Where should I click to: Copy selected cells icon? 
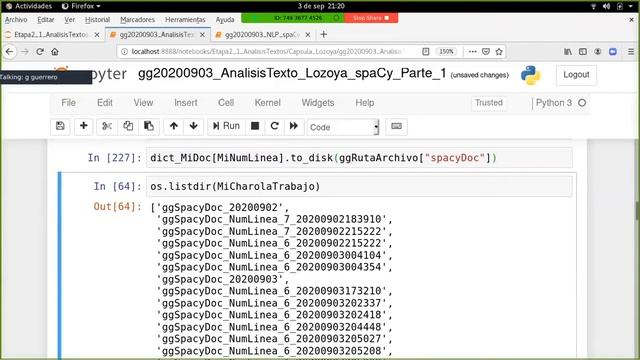128,126
